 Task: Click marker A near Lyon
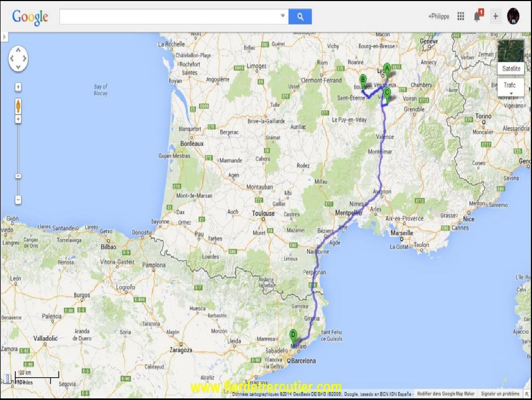(x=387, y=68)
